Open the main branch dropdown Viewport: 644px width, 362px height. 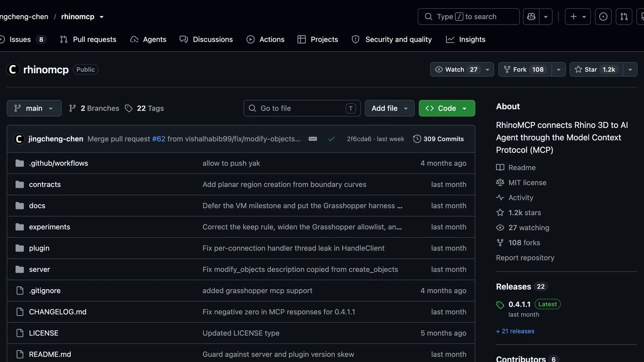(x=34, y=108)
